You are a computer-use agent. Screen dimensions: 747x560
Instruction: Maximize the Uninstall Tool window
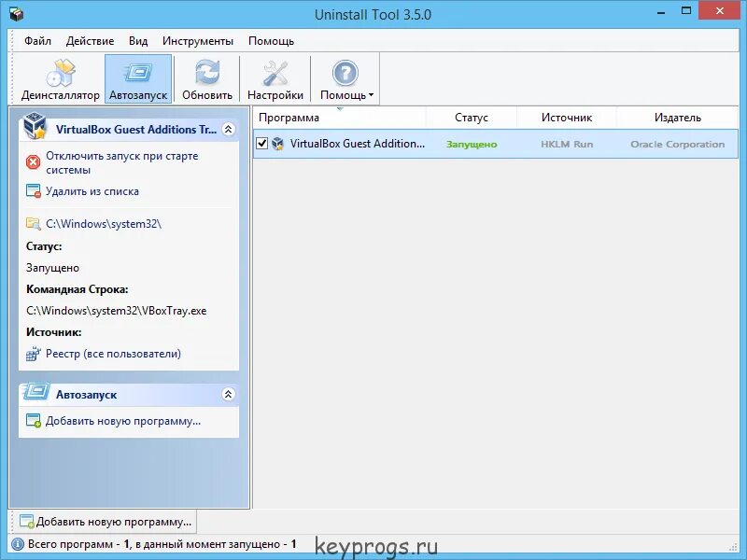click(686, 11)
